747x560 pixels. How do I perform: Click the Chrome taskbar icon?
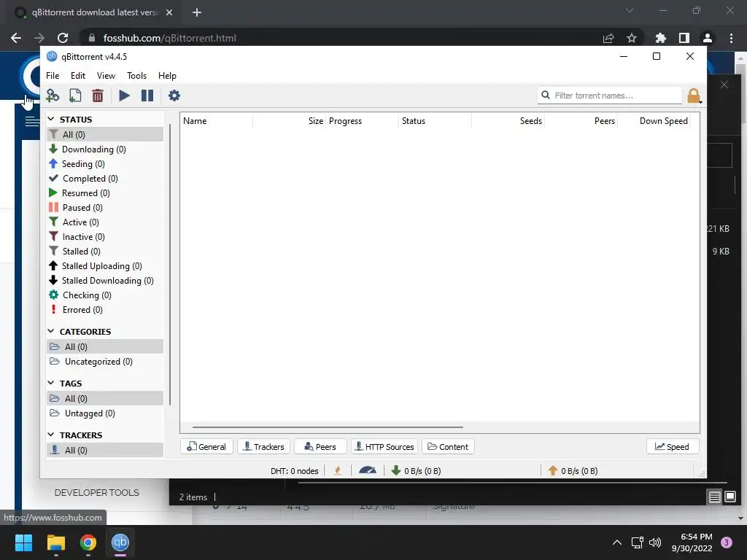(88, 542)
